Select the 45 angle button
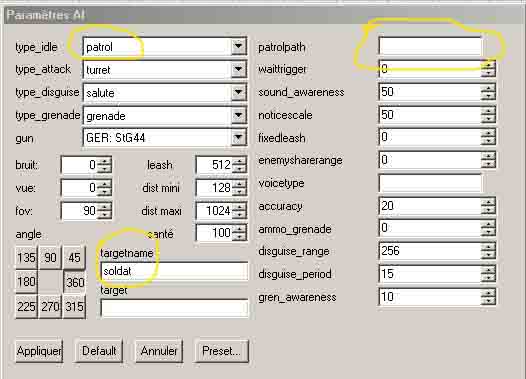The height and width of the screenshot is (379, 526). coord(74,258)
